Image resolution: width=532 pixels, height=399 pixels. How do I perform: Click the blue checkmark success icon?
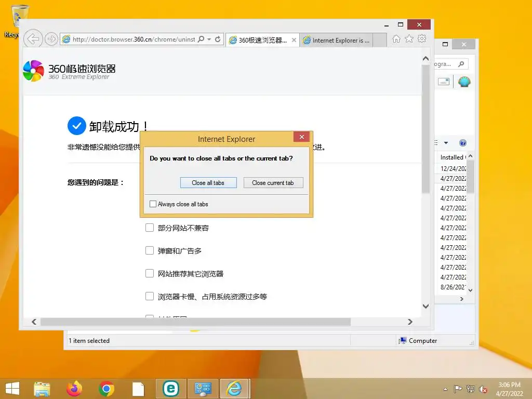click(x=77, y=126)
